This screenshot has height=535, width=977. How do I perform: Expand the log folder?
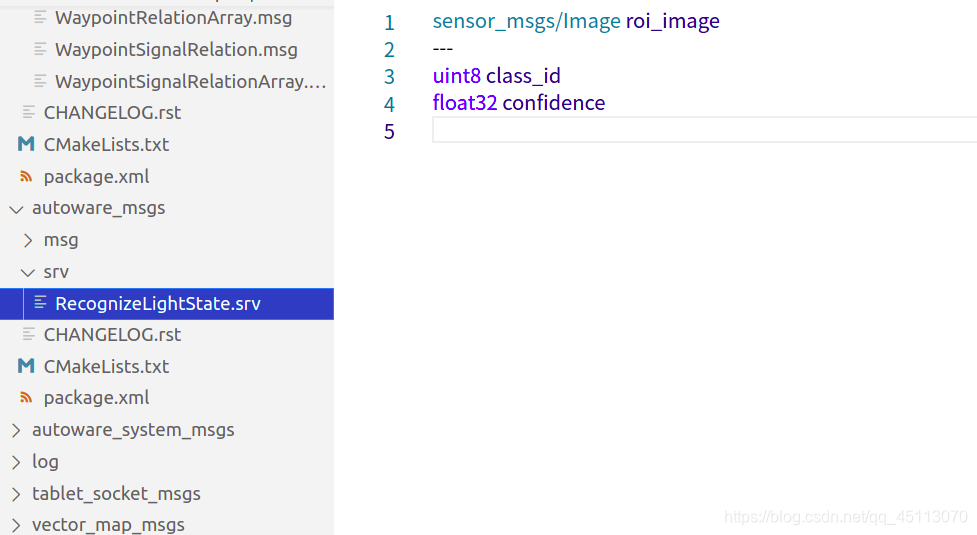[x=15, y=462]
